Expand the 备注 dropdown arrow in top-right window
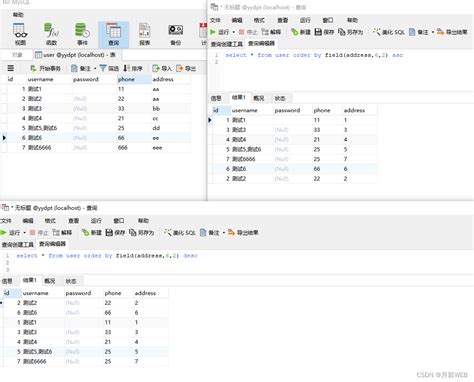The image size is (474, 382). (433, 32)
